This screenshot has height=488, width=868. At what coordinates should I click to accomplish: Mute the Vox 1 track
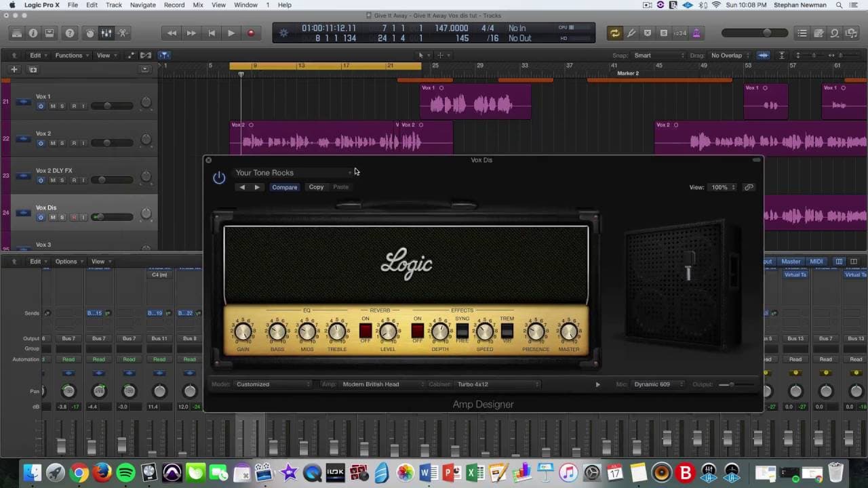[53, 106]
